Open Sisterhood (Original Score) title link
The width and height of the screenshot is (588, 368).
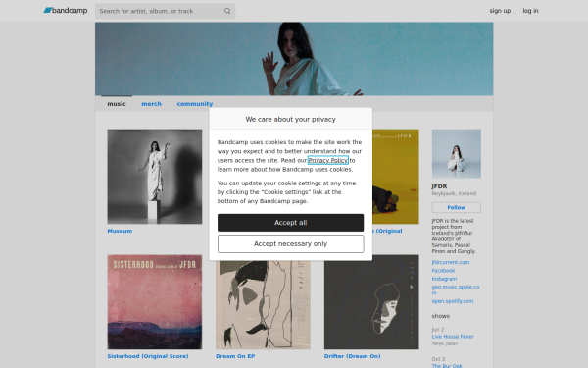(x=148, y=356)
